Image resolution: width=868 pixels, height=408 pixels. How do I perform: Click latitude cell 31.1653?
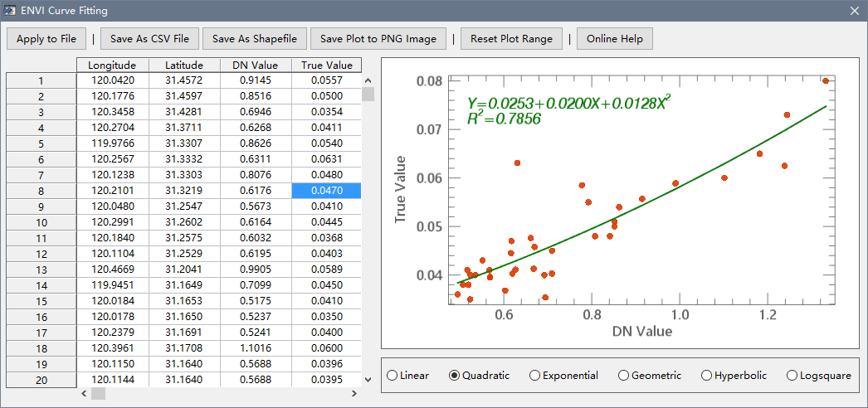tap(184, 301)
